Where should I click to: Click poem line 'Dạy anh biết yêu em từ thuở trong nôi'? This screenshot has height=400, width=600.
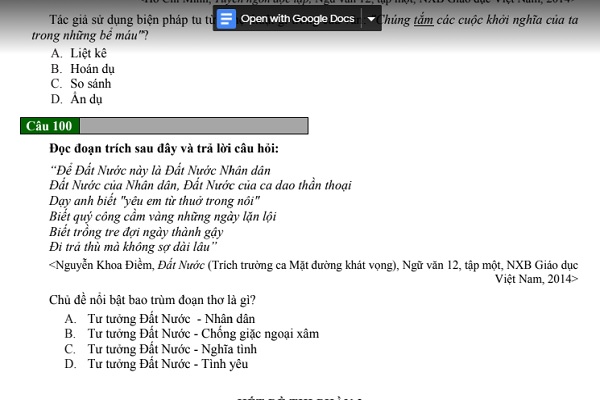point(155,201)
